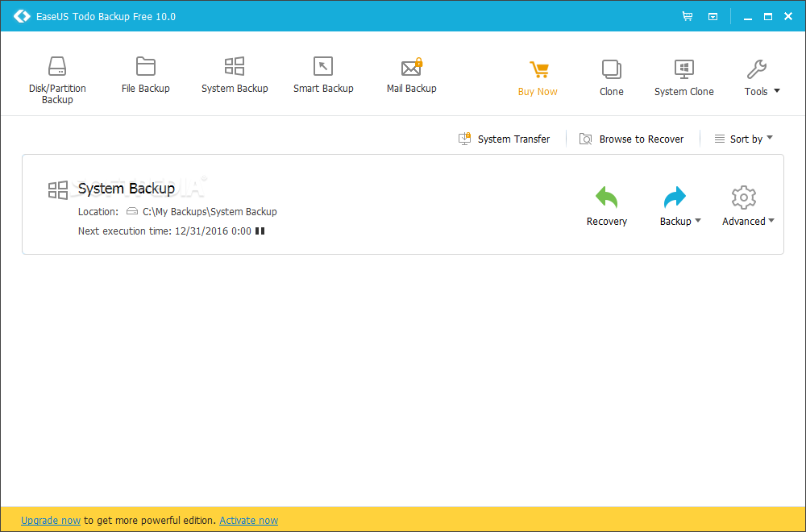This screenshot has height=532, width=806.
Task: Click the Activate now link
Action: (x=249, y=520)
